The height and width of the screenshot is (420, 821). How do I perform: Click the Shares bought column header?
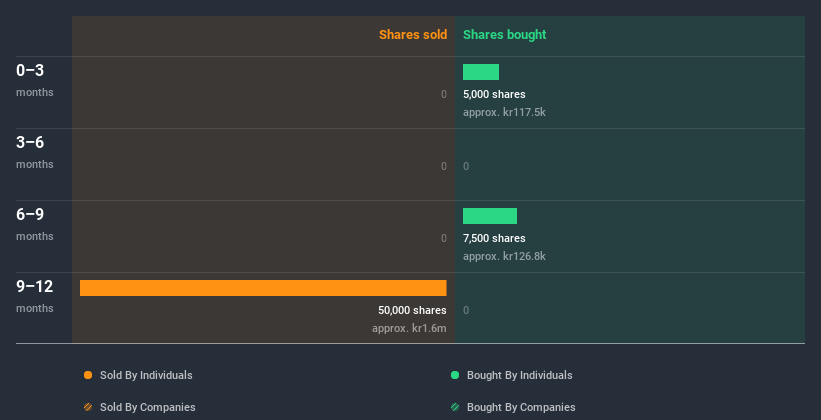point(505,35)
